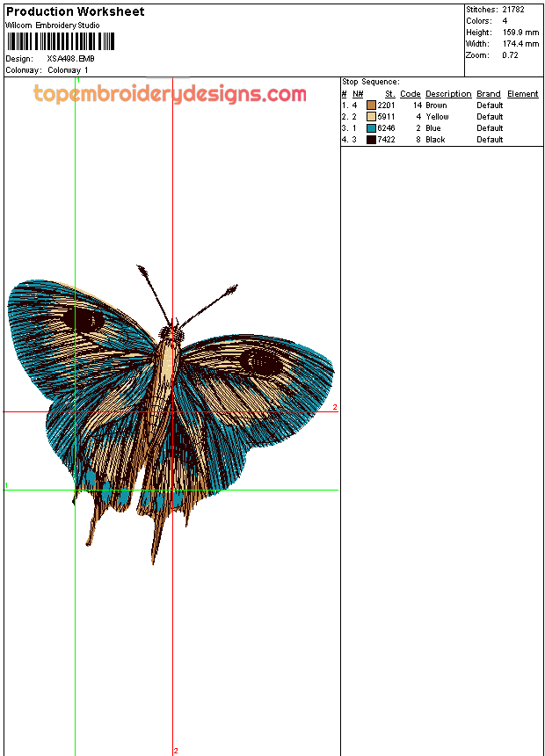Click the 'Blue' description text
545x756 pixels.
pos(433,128)
